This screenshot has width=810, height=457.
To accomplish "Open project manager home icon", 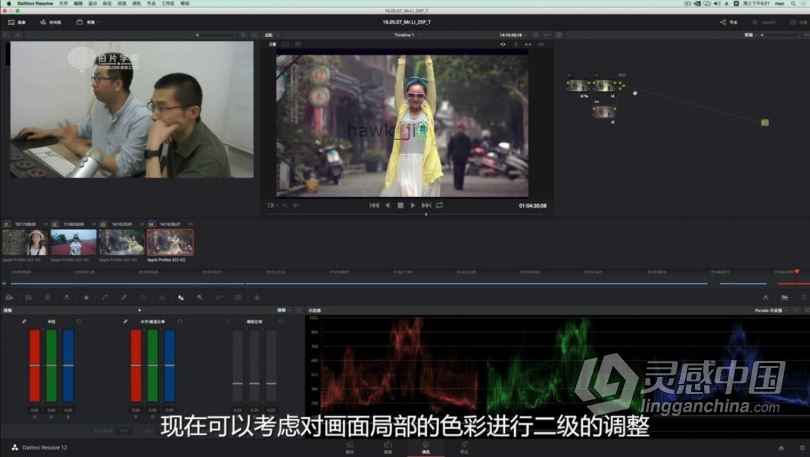I will (x=781, y=448).
